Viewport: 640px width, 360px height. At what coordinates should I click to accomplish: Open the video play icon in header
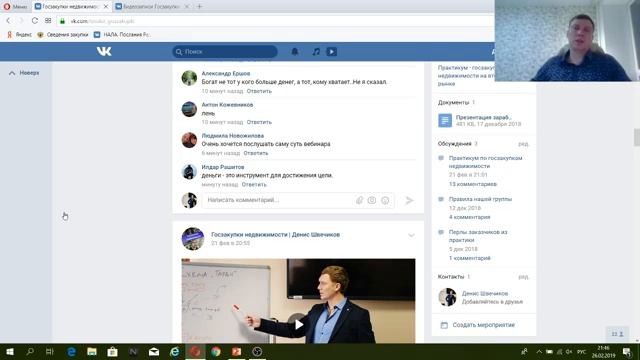pyautogui.click(x=331, y=51)
